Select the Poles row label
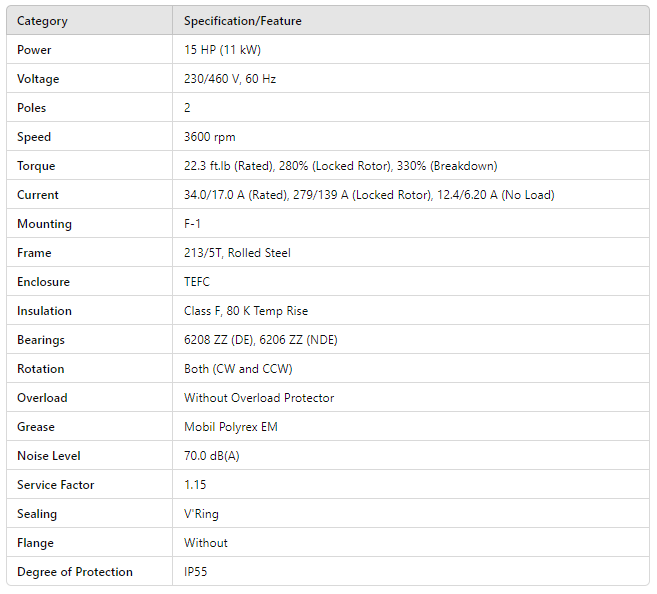 tap(32, 108)
